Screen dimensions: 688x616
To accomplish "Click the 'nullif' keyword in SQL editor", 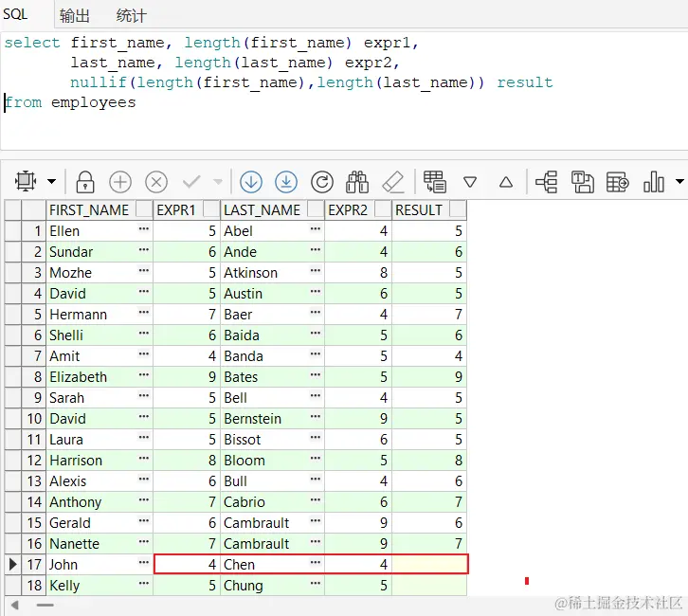I will point(99,82).
